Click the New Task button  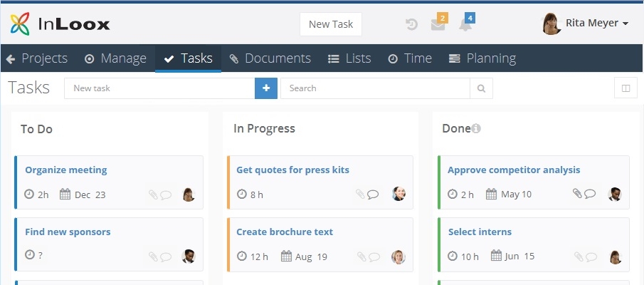[331, 24]
